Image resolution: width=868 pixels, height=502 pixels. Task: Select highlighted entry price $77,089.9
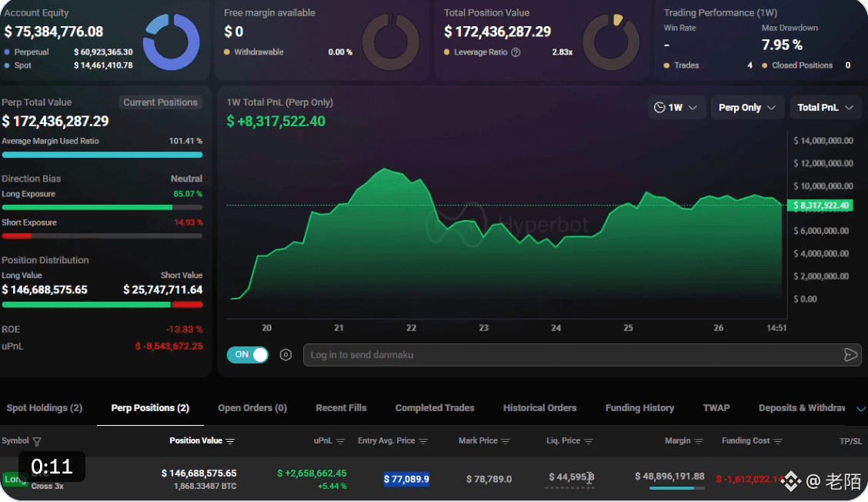[406, 479]
